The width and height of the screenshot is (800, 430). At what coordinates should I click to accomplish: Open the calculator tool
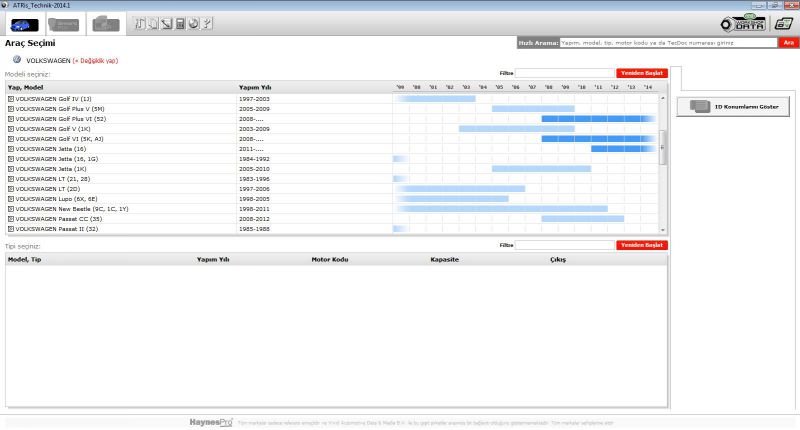pyautogui.click(x=180, y=23)
